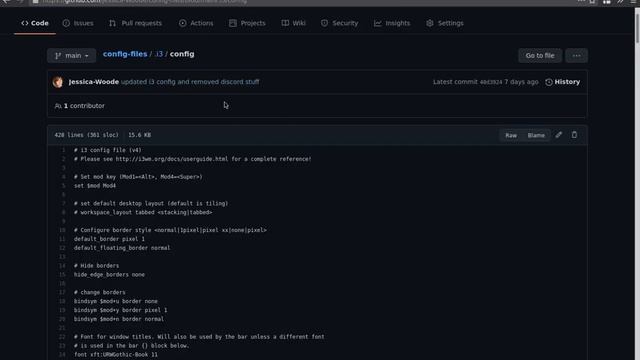The width and height of the screenshot is (640, 360).
Task: View the file History
Action: click(562, 82)
